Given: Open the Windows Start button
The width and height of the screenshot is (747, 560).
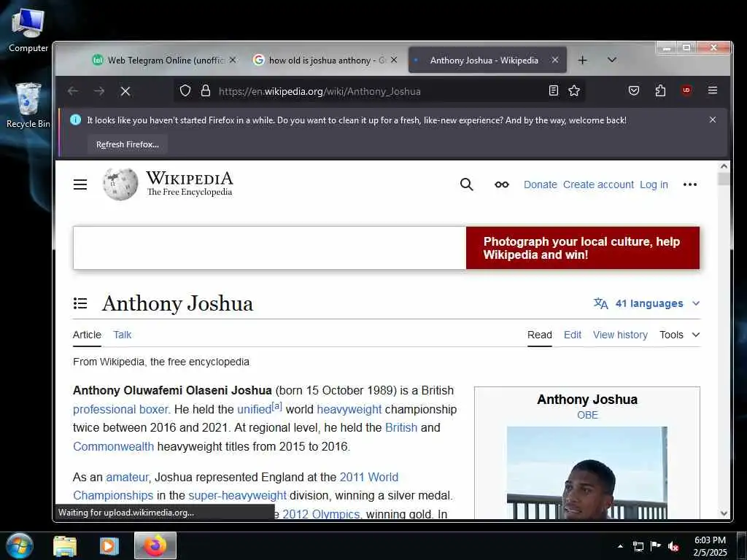Looking at the screenshot, I should point(18,545).
